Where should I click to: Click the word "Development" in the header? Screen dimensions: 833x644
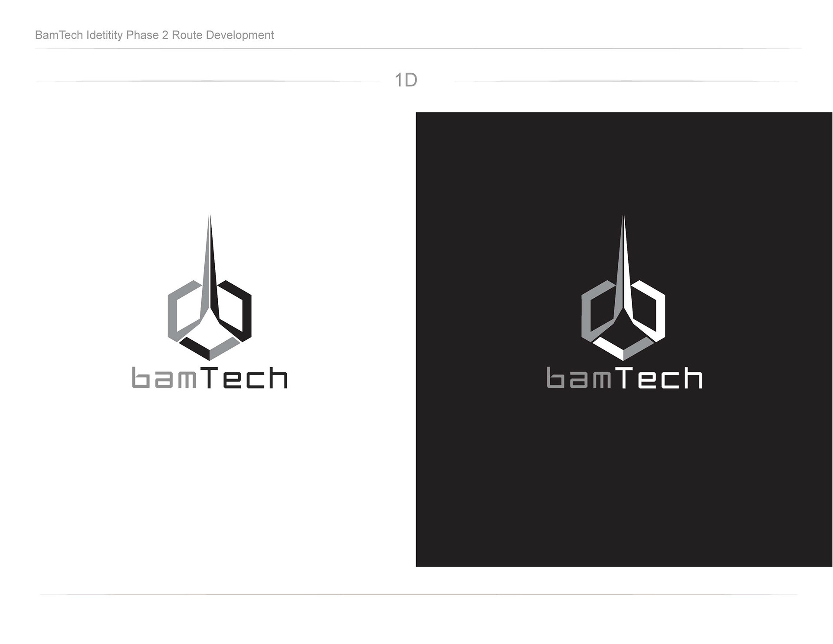click(239, 35)
